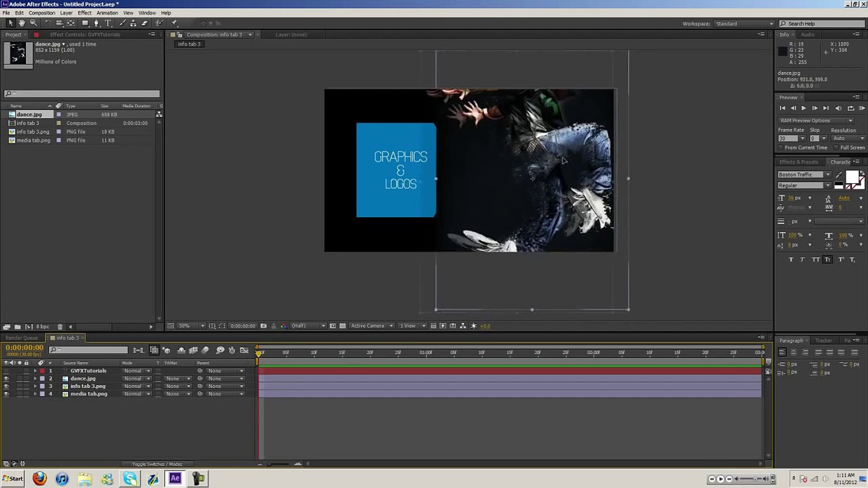Select the Pen tool
The image size is (868, 488).
pos(96,23)
